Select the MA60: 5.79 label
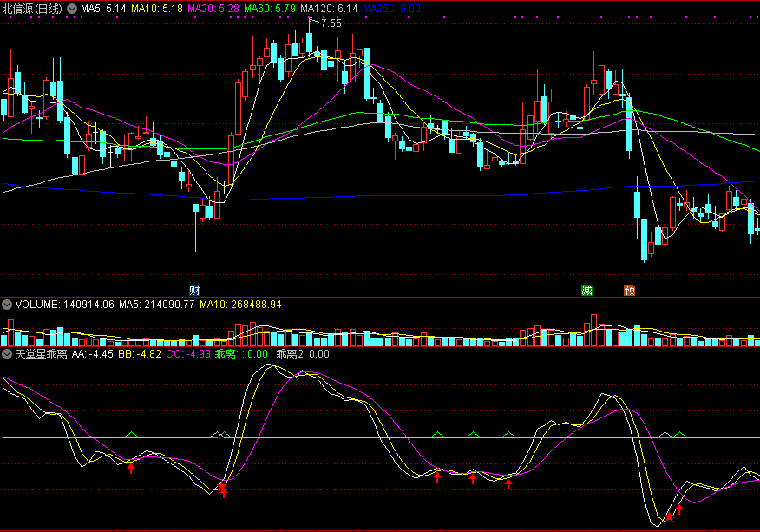 pos(270,9)
